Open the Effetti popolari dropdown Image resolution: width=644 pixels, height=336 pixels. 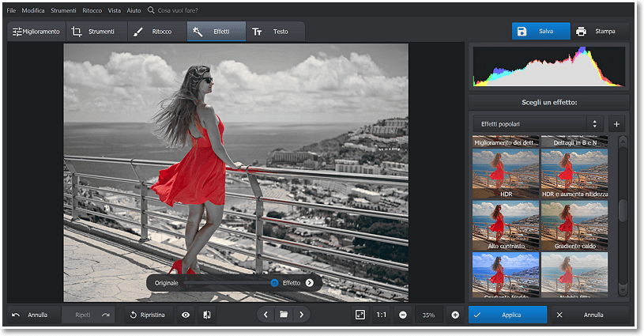click(538, 124)
